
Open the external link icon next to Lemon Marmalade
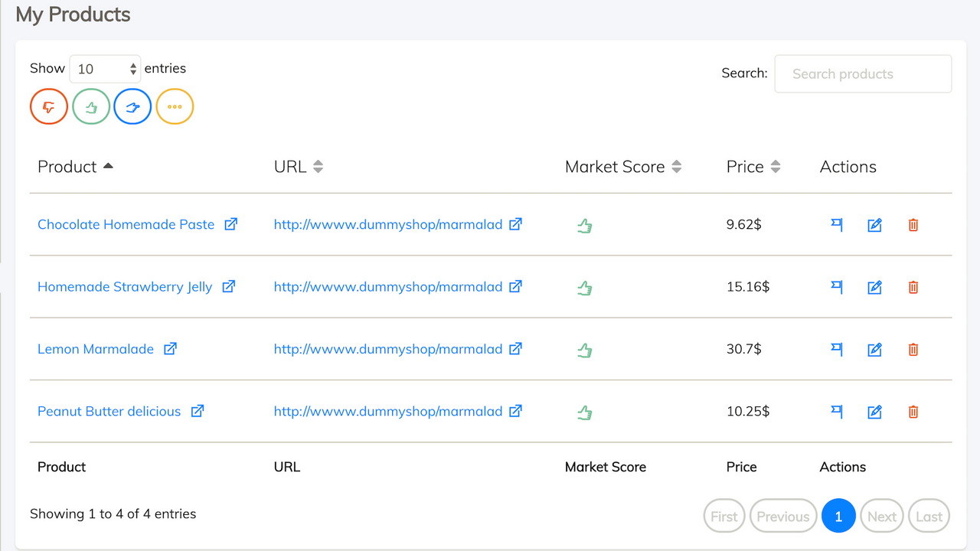tap(170, 348)
